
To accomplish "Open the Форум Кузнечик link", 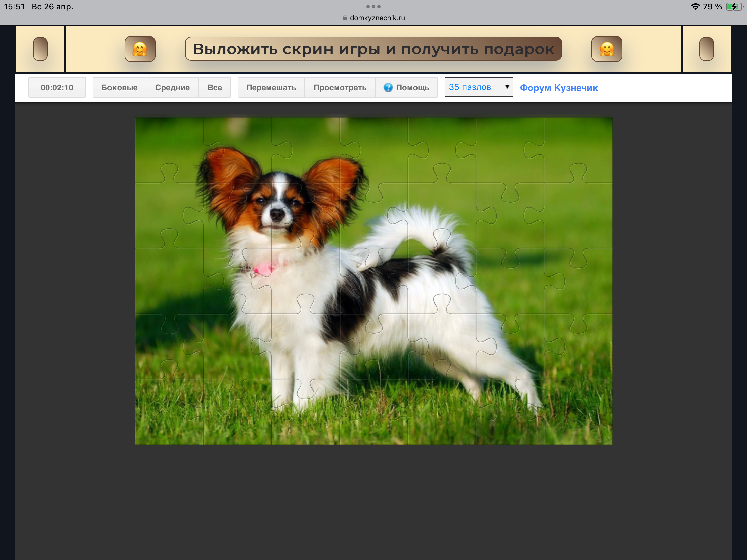I will pos(559,88).
